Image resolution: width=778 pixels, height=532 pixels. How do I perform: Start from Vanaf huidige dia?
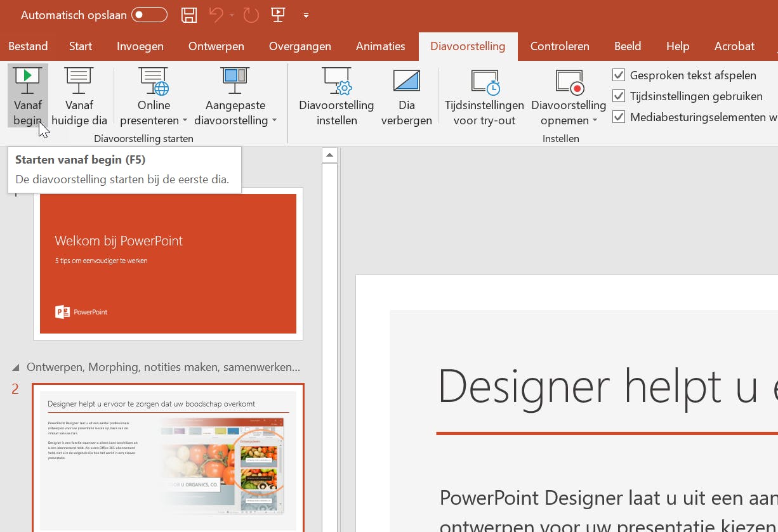pos(79,96)
